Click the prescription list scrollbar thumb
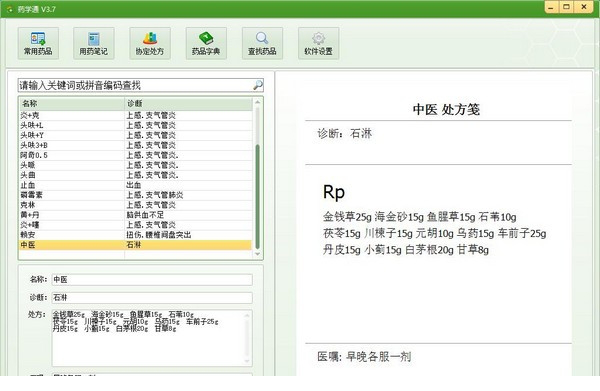 point(258,196)
